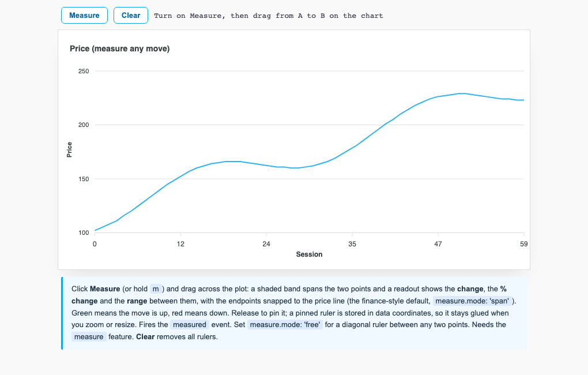Click the session 47 x-axis tick label

438,244
